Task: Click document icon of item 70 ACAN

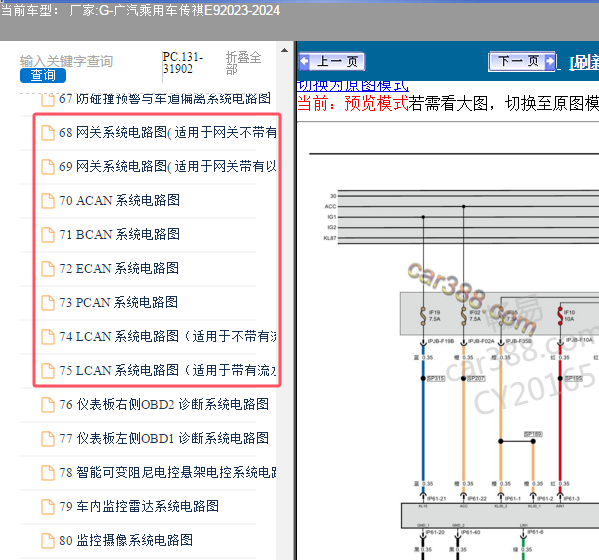Action: (48, 201)
